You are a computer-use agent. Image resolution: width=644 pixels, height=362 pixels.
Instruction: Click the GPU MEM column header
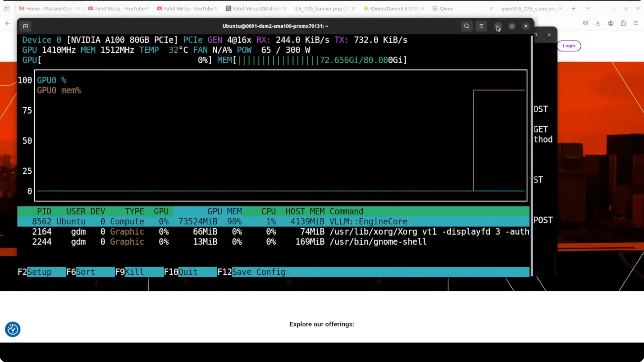224,212
